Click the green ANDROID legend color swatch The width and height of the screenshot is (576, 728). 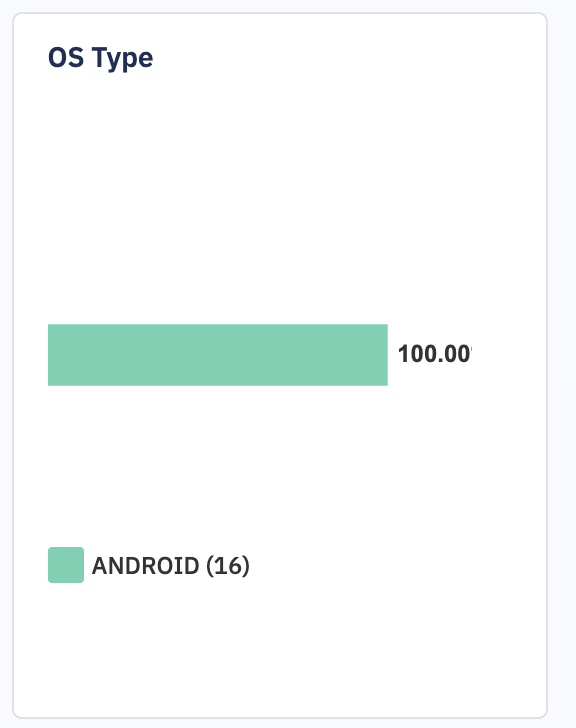click(66, 565)
